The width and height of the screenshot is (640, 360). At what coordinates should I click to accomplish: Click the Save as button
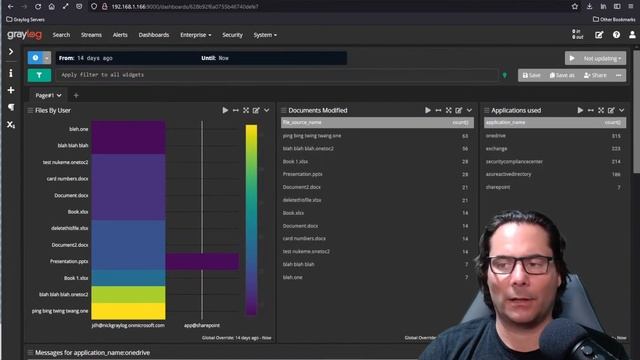click(562, 75)
